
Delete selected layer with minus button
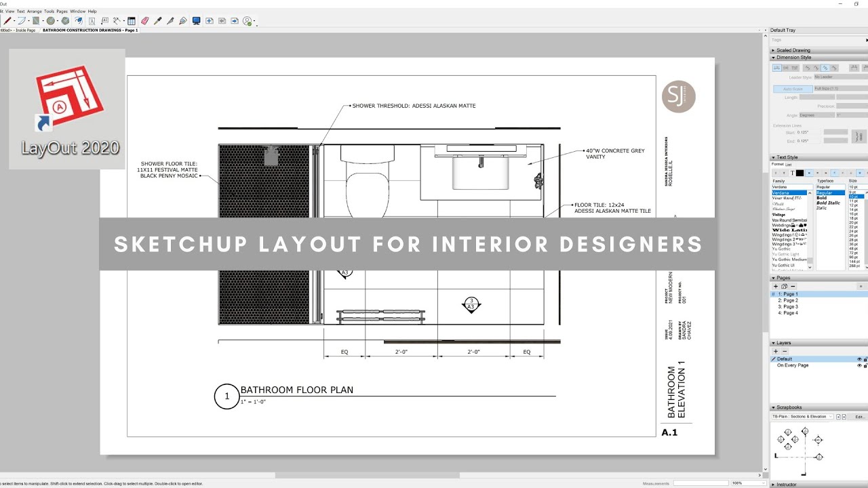click(785, 351)
